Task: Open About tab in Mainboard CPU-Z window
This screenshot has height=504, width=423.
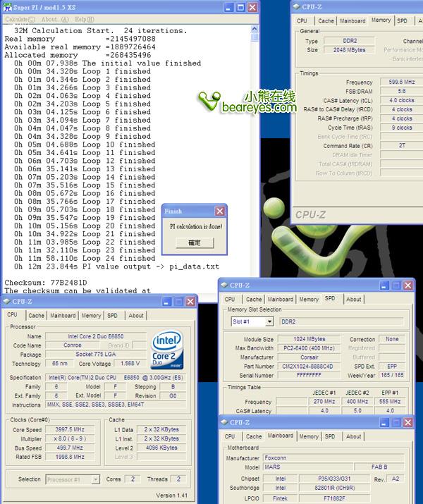Action: pos(354,436)
